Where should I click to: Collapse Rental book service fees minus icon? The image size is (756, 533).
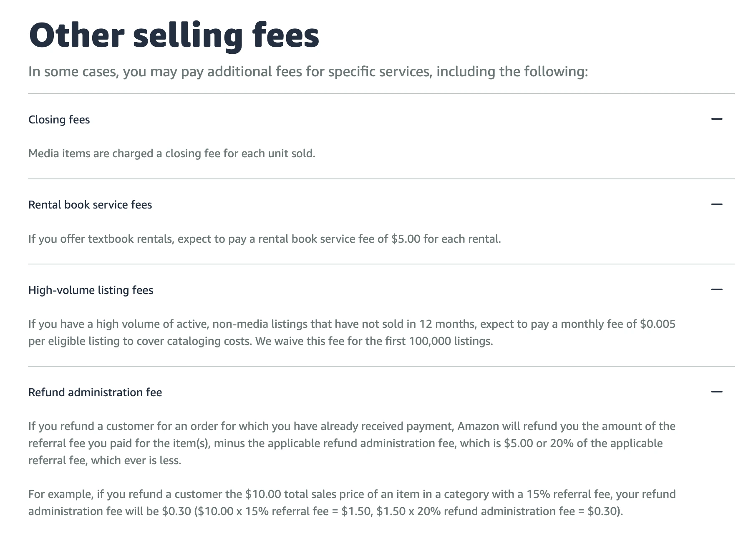pyautogui.click(x=716, y=204)
